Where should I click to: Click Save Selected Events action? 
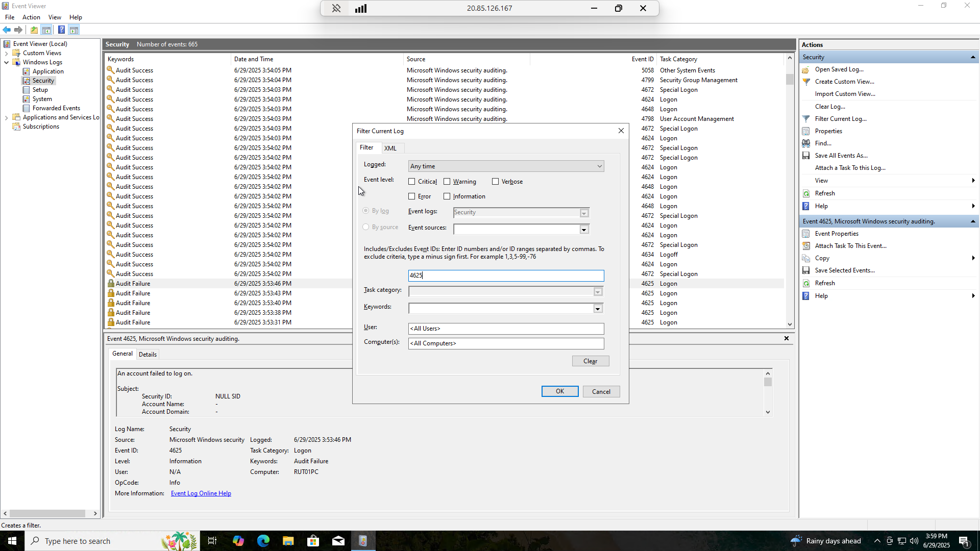coord(845,270)
